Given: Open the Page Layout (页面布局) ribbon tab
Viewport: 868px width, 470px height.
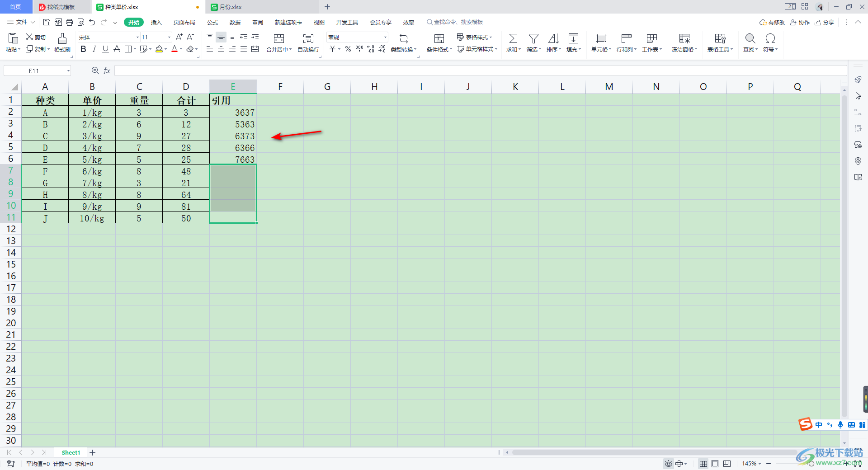Looking at the screenshot, I should pos(184,22).
